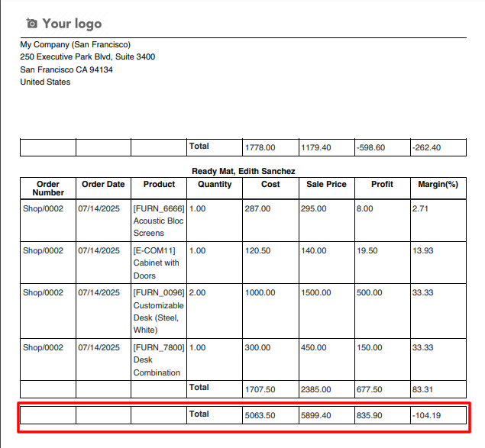Image resolution: width=485 pixels, height=448 pixels.
Task: Click the profit value 150.00
Action: coord(370,347)
